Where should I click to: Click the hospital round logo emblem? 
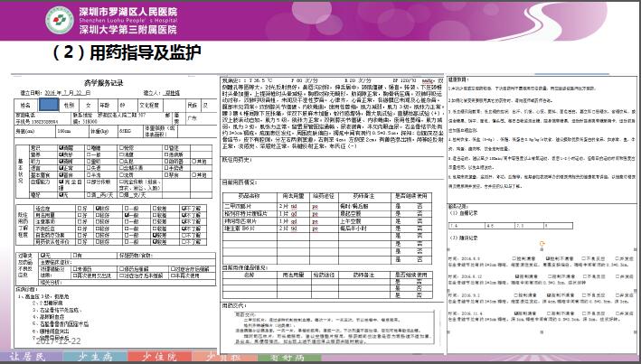coord(60,20)
